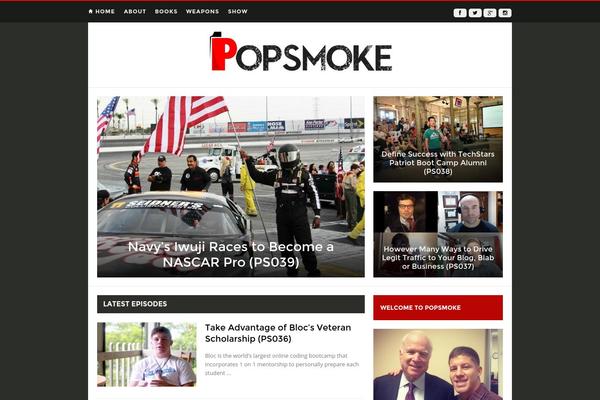
Task: Open the Google Plus social icon
Action: (490, 13)
